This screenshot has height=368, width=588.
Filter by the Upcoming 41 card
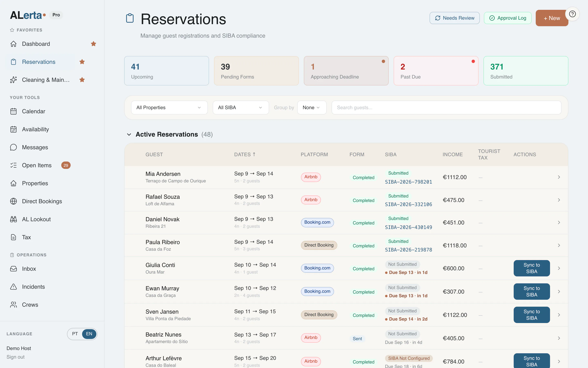tap(166, 71)
